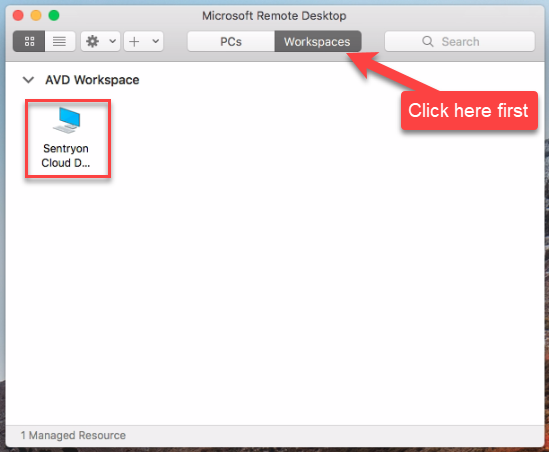
Task: Click the Search field
Action: tap(460, 42)
